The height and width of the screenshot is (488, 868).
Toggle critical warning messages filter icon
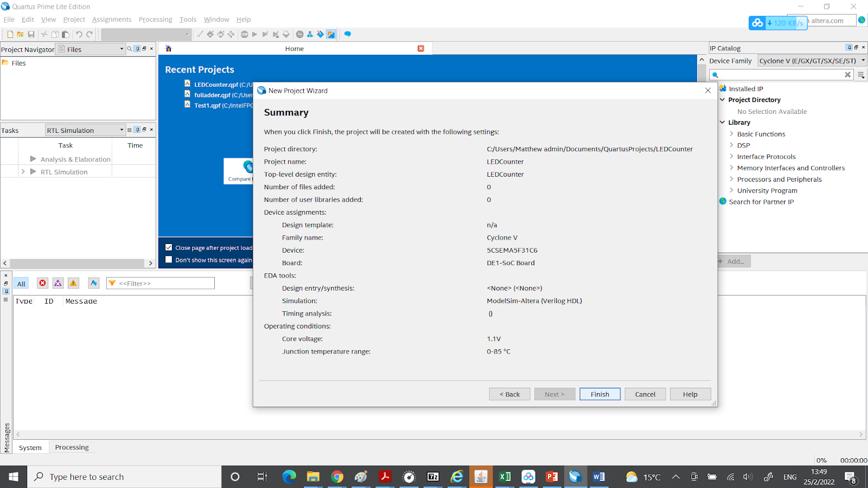click(x=58, y=283)
